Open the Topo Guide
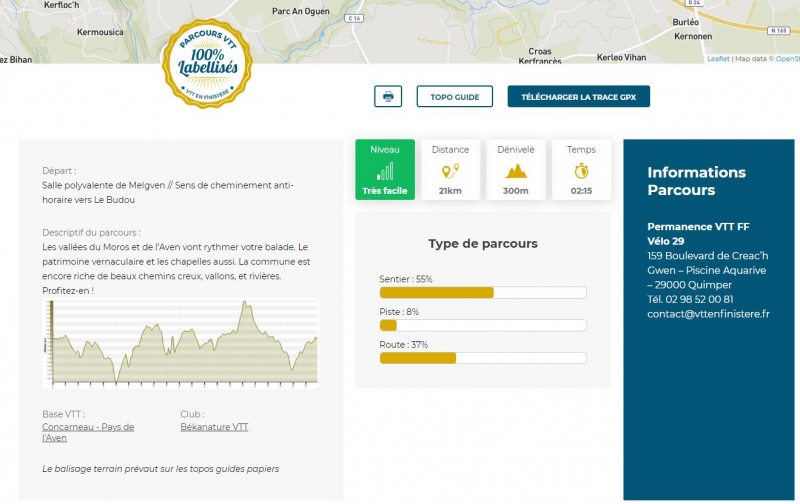Image resolution: width=800 pixels, height=504 pixels. [455, 97]
